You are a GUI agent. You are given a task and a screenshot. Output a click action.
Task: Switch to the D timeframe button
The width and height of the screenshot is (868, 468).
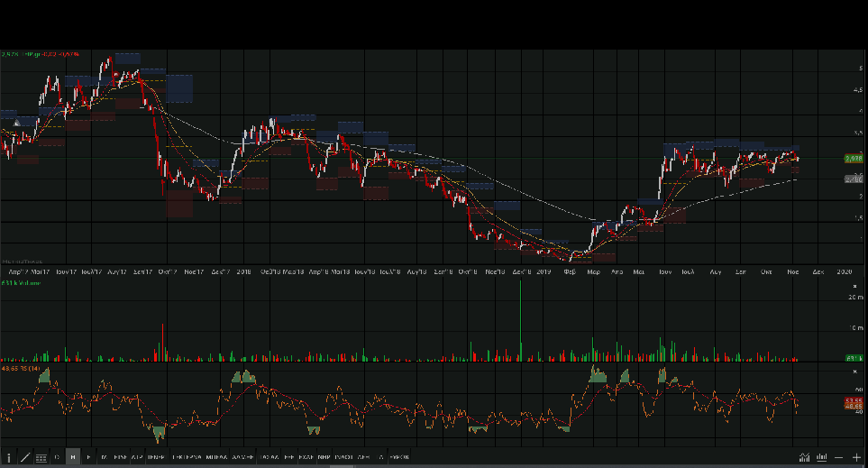coord(57,458)
